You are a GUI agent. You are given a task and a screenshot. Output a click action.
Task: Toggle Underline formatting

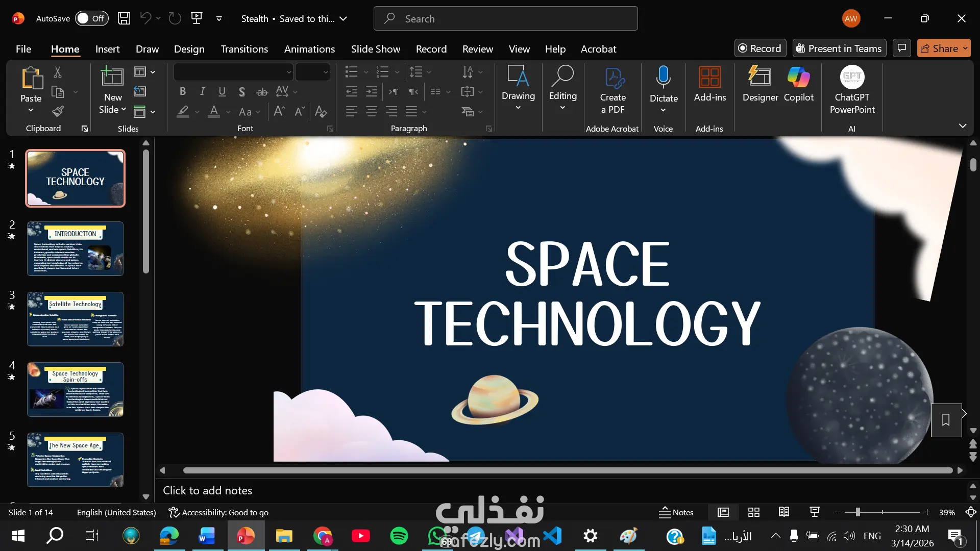(222, 92)
